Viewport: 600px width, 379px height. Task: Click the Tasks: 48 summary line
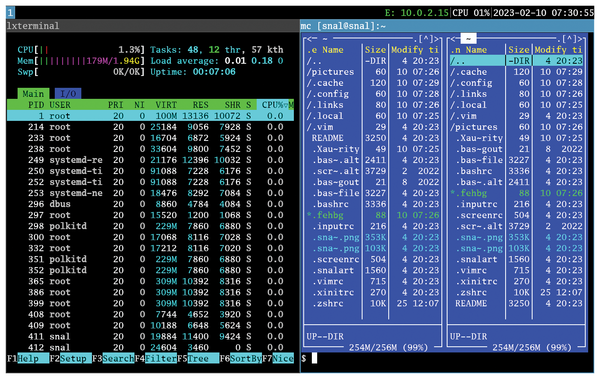(217, 50)
